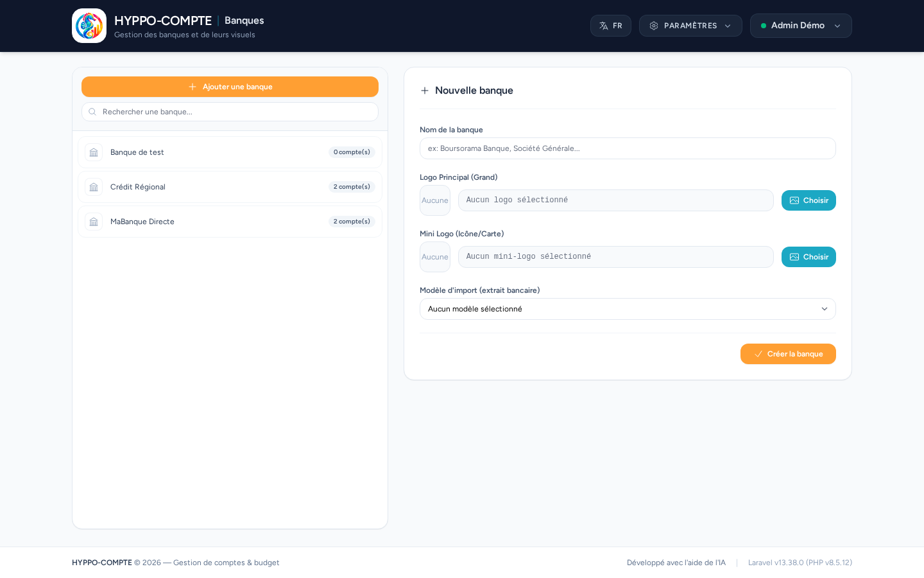924x578 pixels.
Task: Click the Banques page title
Action: 244,21
